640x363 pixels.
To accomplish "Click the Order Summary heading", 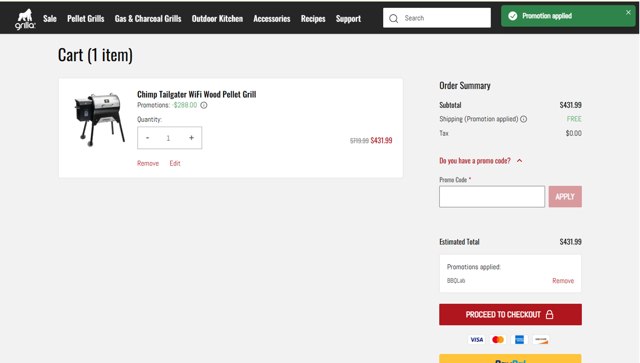I will (x=464, y=86).
